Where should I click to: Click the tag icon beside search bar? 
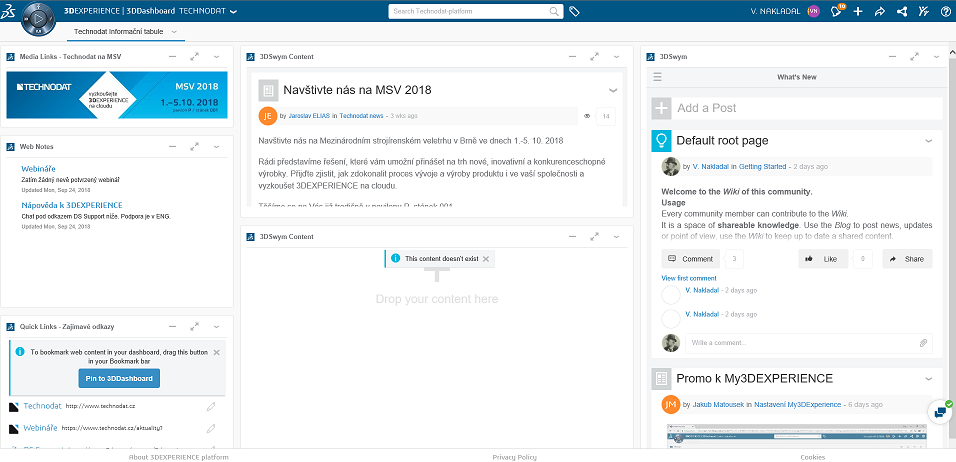tap(574, 11)
